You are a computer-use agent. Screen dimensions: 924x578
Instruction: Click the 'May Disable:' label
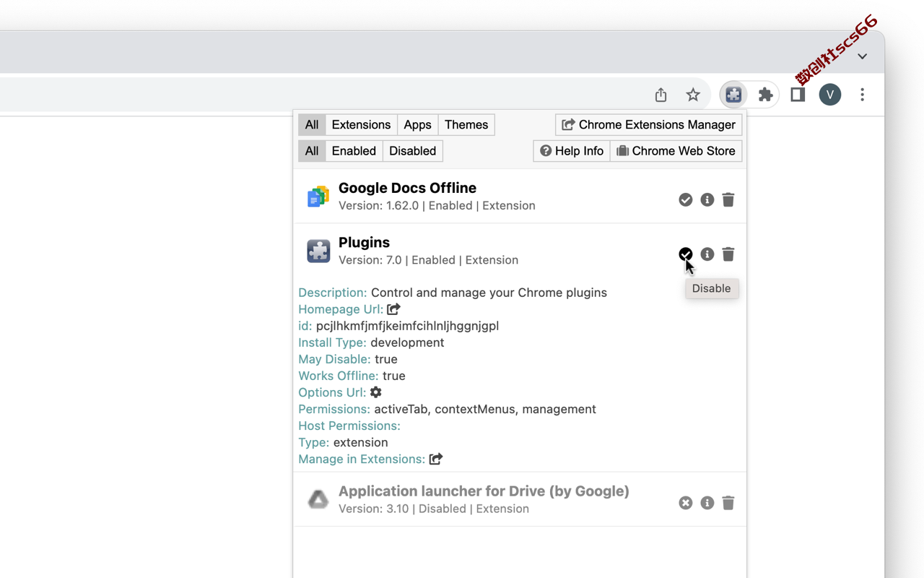click(334, 359)
